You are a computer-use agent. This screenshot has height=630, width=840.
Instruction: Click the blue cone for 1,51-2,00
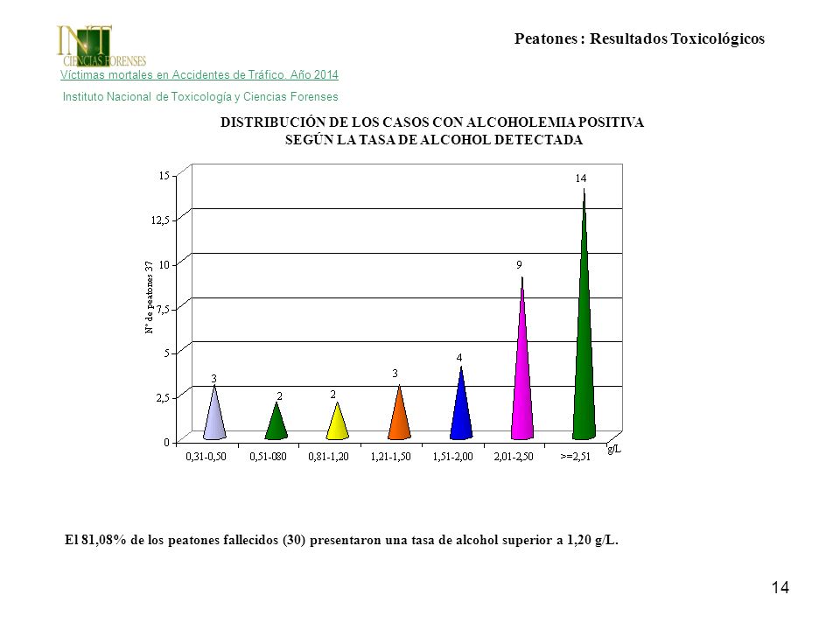pos(461,402)
